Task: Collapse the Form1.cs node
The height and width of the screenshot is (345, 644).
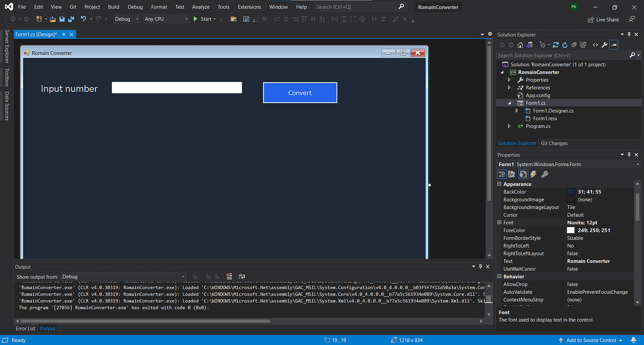Action: pyautogui.click(x=510, y=103)
